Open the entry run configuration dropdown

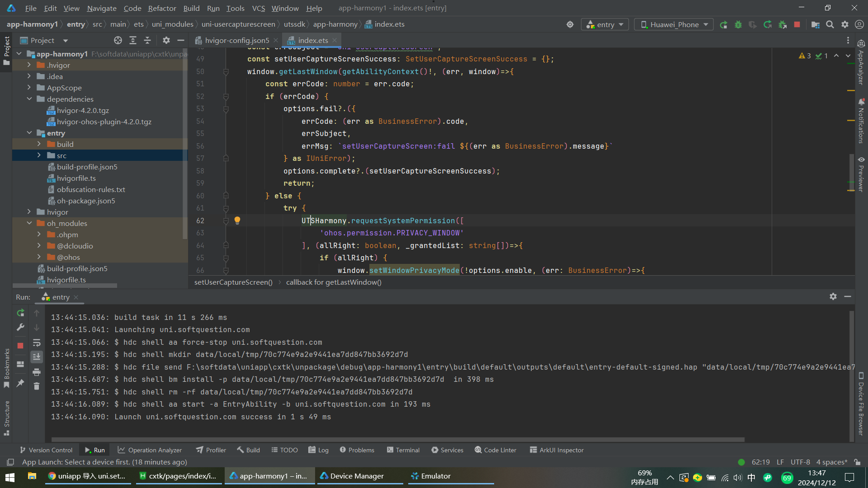click(x=605, y=24)
